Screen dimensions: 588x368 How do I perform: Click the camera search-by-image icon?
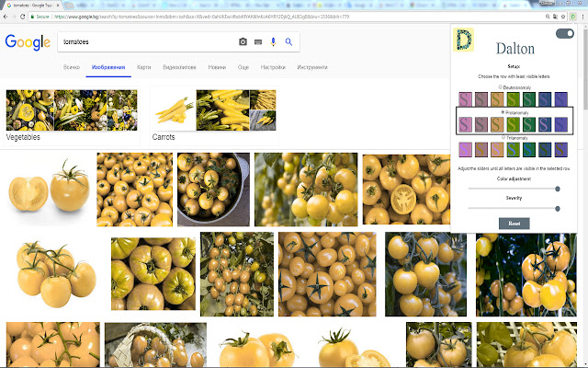tap(243, 42)
